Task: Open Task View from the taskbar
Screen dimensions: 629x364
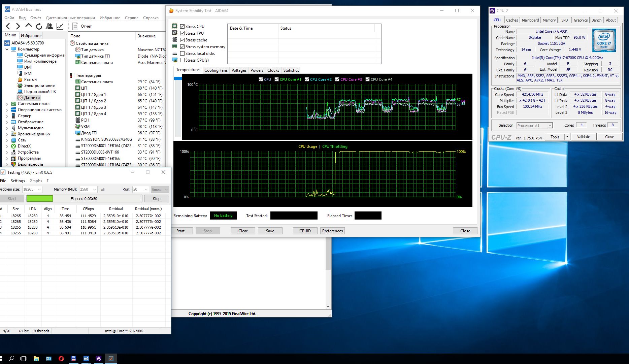Action: click(24, 359)
